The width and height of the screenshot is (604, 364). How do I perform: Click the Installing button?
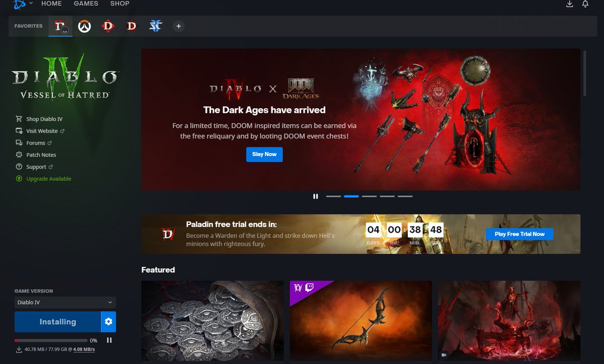pyautogui.click(x=57, y=322)
